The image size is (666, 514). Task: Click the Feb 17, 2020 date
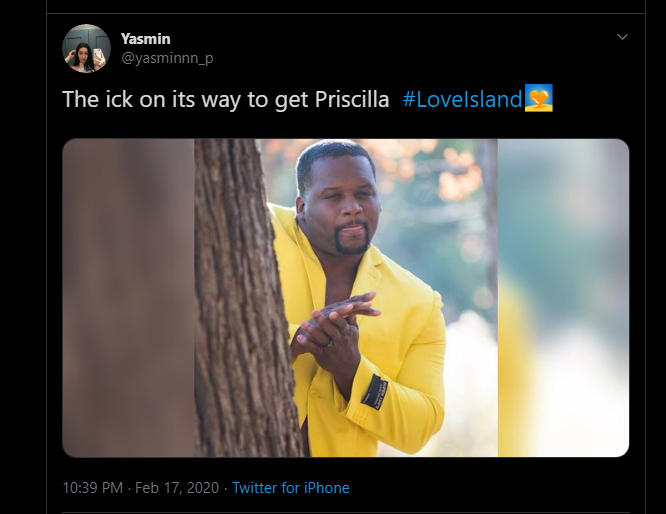tap(177, 488)
